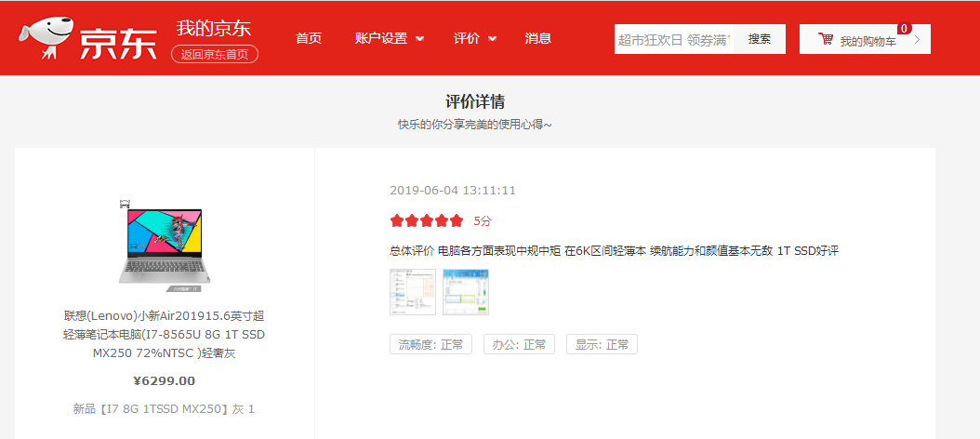The width and height of the screenshot is (980, 439).
Task: Open 我的购物车 button
Action: 865,39
